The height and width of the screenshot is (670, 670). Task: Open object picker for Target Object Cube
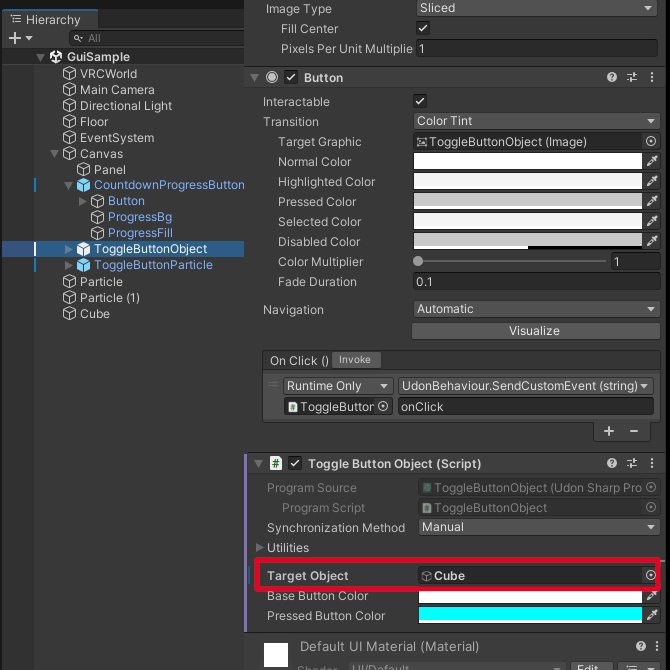click(x=651, y=576)
